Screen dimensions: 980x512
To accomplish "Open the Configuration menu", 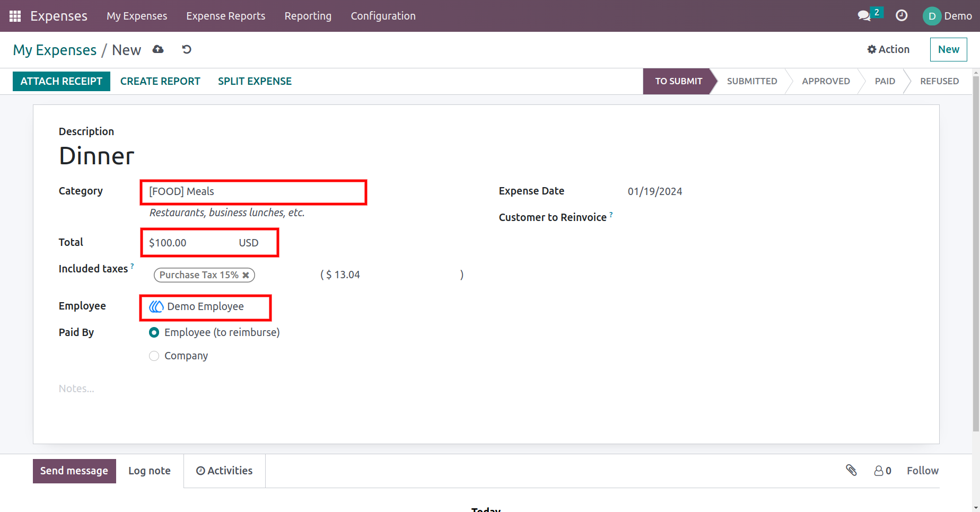I will click(383, 16).
